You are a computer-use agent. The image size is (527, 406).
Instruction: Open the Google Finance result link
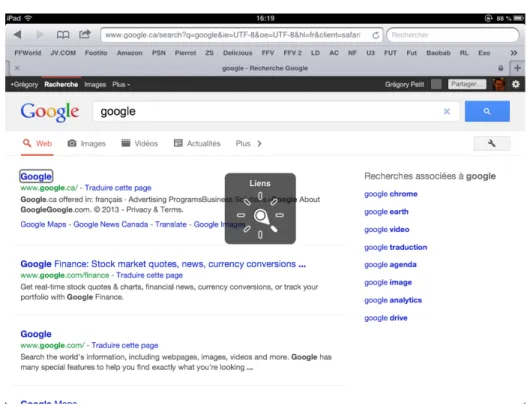pyautogui.click(x=163, y=264)
